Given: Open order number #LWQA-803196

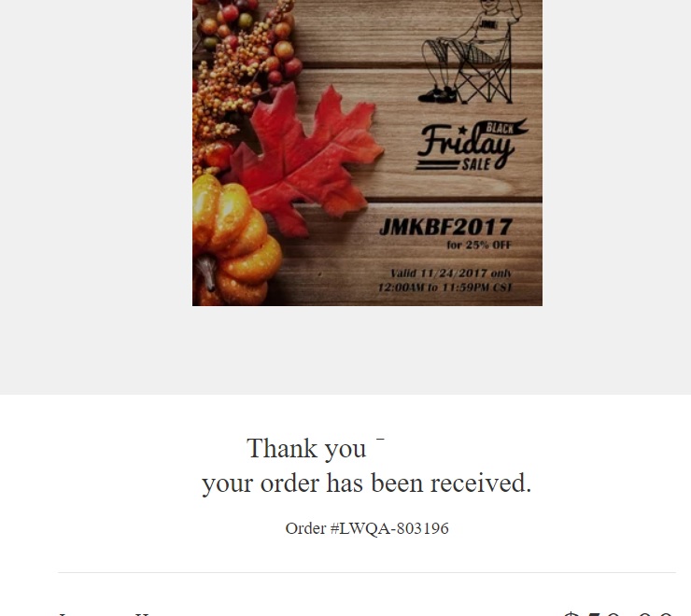Looking at the screenshot, I should click(x=367, y=528).
